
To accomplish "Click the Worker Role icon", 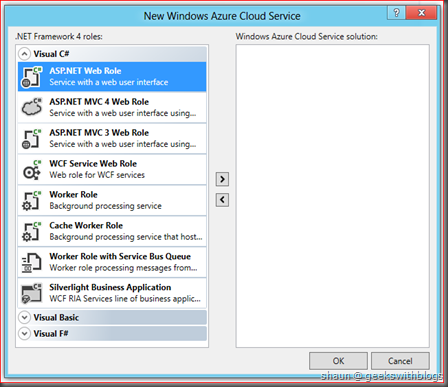I will pyautogui.click(x=32, y=201).
